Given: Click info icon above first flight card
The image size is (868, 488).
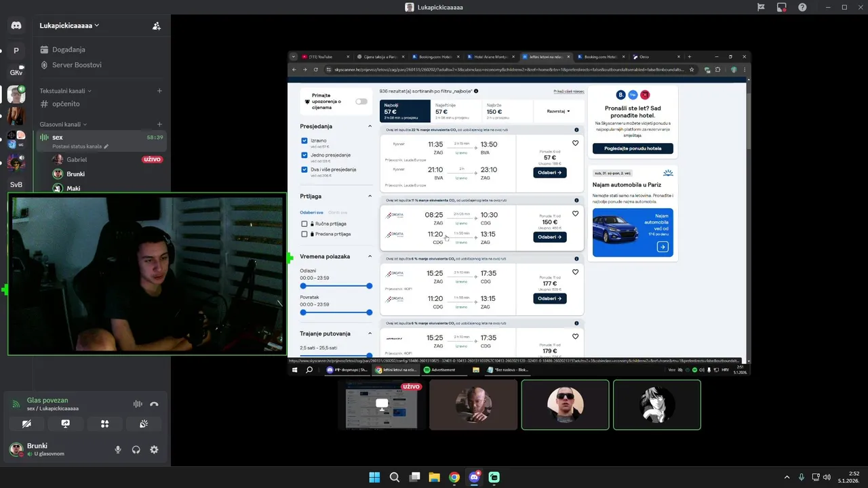Looking at the screenshot, I should point(576,129).
